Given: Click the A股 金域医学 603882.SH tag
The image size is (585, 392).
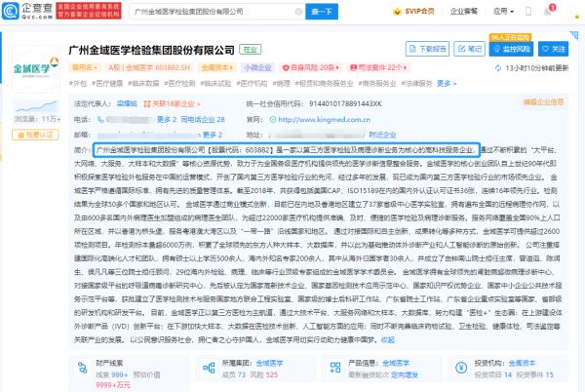Looking at the screenshot, I should tap(149, 67).
